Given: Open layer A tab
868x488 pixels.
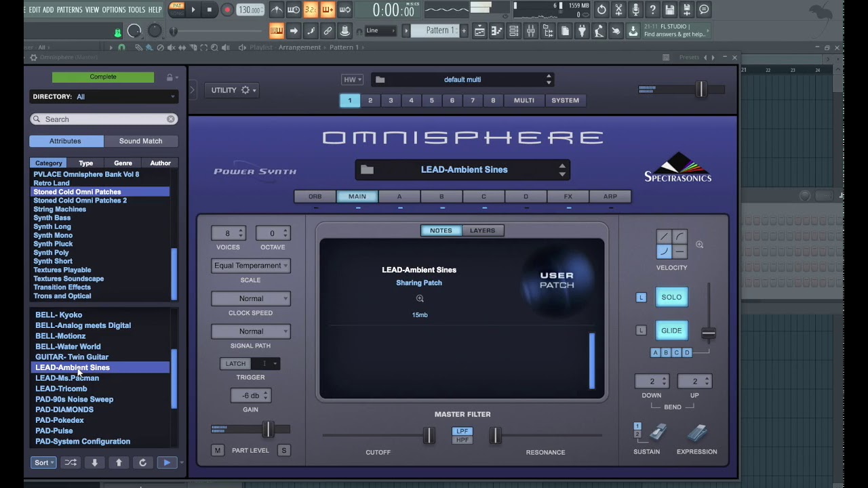Looking at the screenshot, I should [399, 197].
